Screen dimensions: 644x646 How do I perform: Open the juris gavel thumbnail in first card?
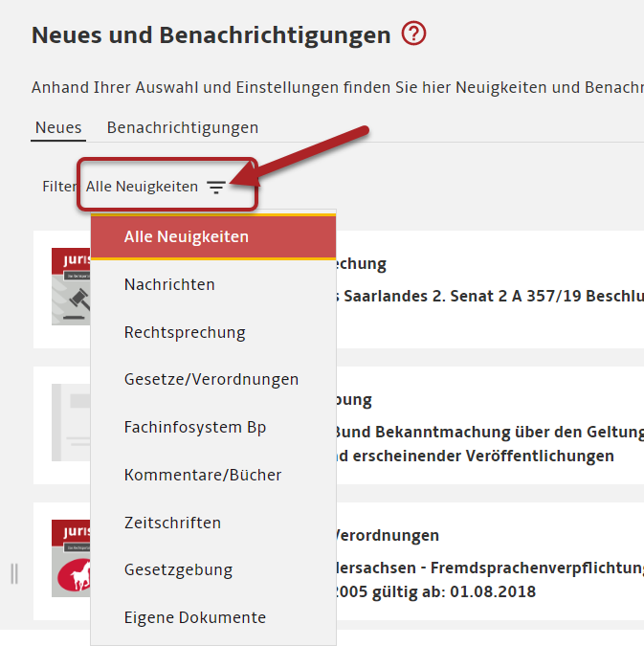point(71,287)
